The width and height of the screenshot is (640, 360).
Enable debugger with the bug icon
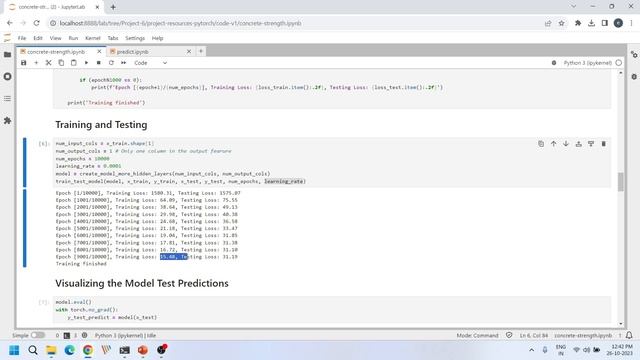(554, 63)
